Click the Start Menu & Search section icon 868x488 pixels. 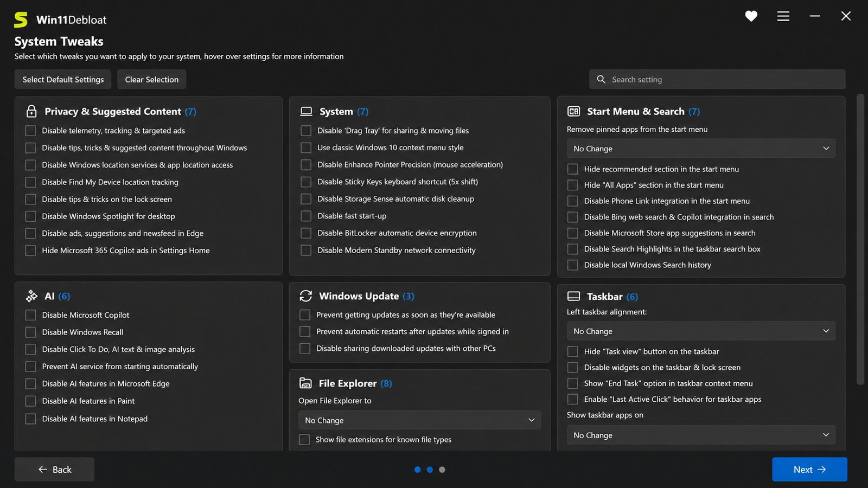(573, 111)
